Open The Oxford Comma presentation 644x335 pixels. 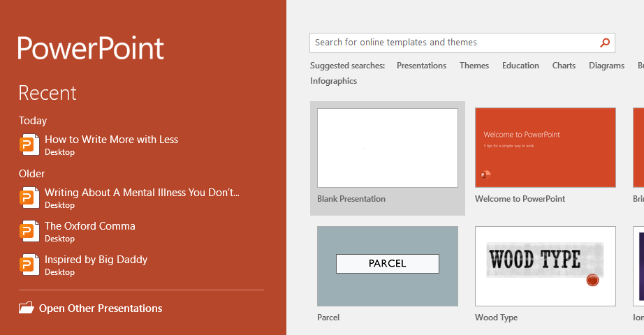pos(90,226)
